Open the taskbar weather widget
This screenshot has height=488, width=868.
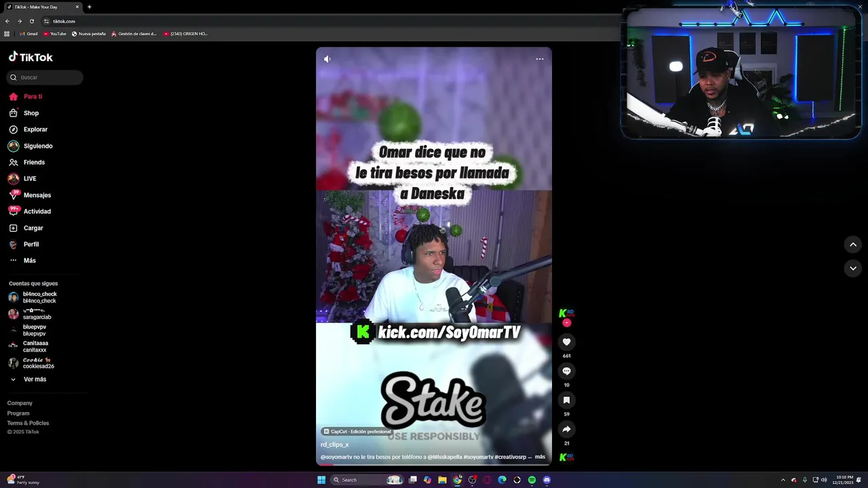coord(23,480)
